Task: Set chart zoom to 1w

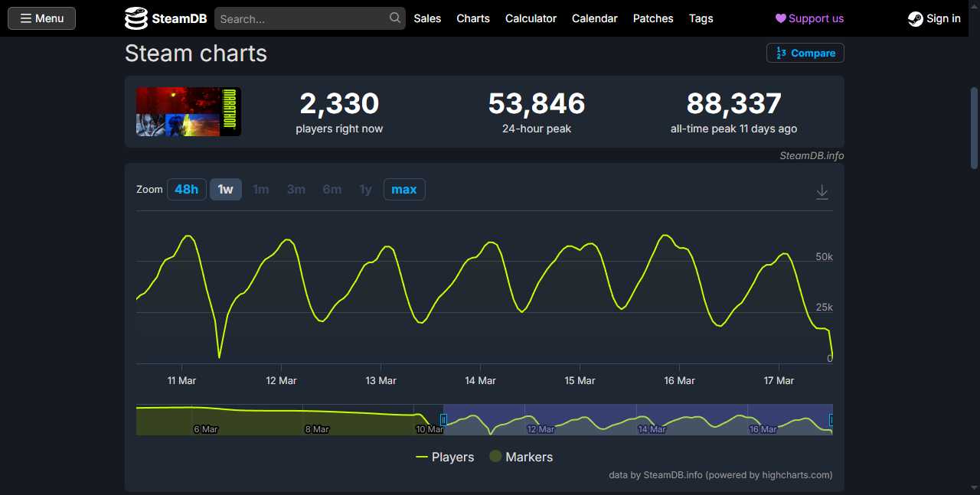Action: point(226,189)
